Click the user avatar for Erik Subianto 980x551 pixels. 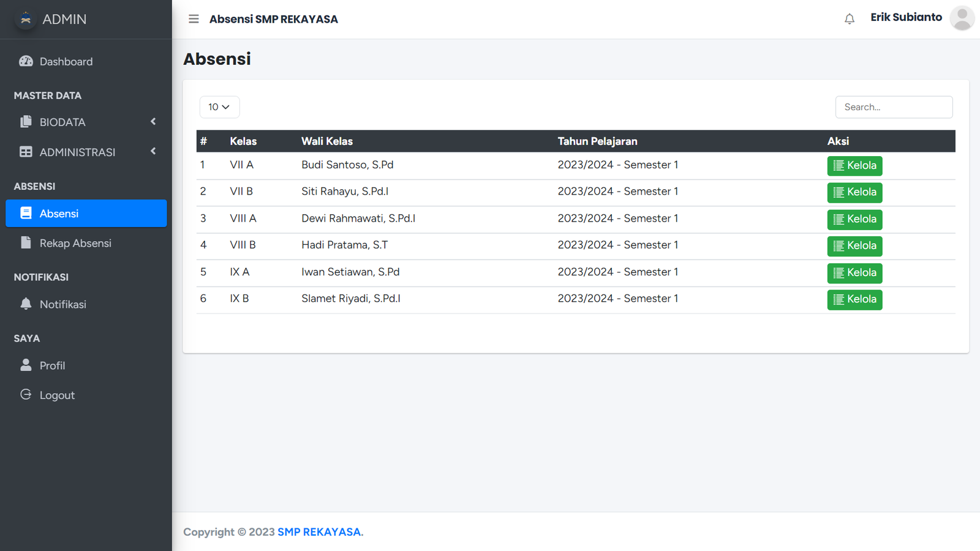pyautogui.click(x=962, y=18)
